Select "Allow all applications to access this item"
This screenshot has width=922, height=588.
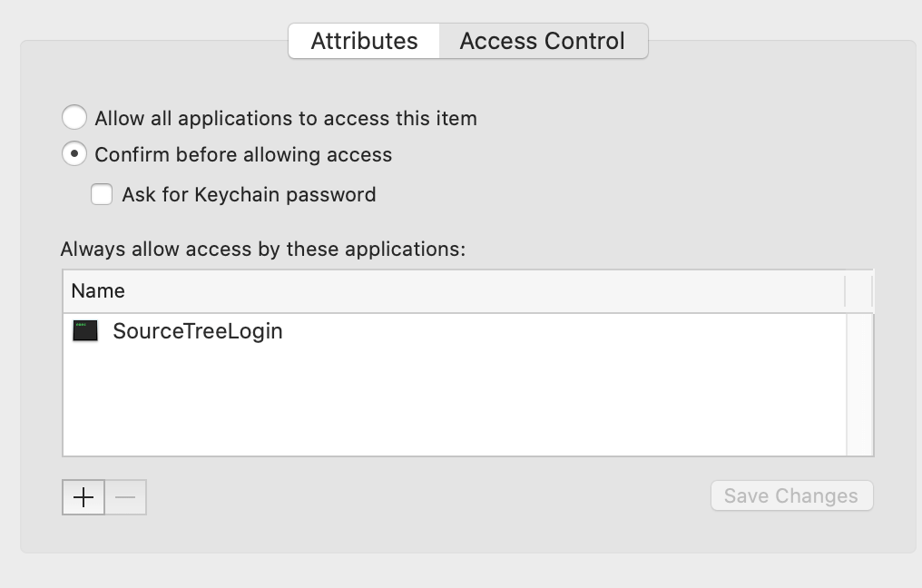[x=74, y=117]
